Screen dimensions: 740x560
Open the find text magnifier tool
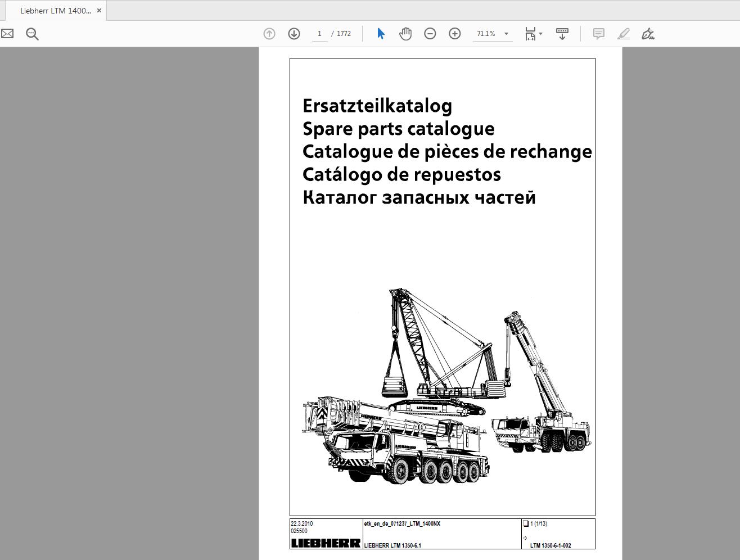(x=33, y=34)
